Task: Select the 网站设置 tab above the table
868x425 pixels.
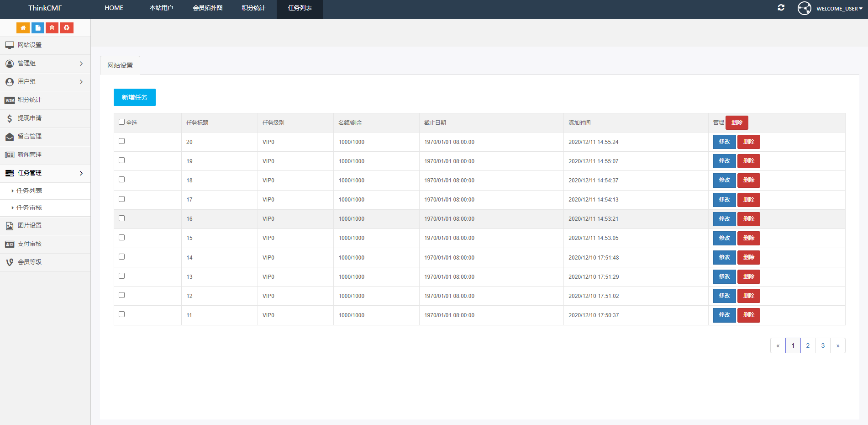Action: coord(120,65)
